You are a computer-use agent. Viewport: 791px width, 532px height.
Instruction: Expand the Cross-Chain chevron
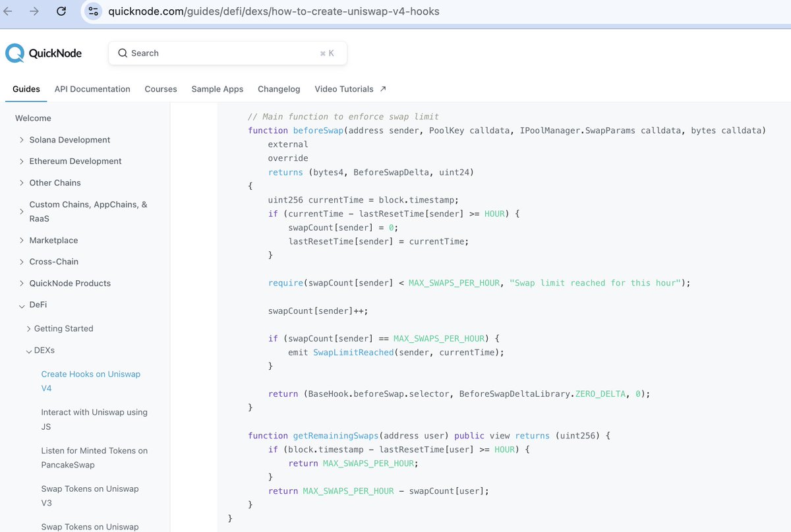(22, 262)
